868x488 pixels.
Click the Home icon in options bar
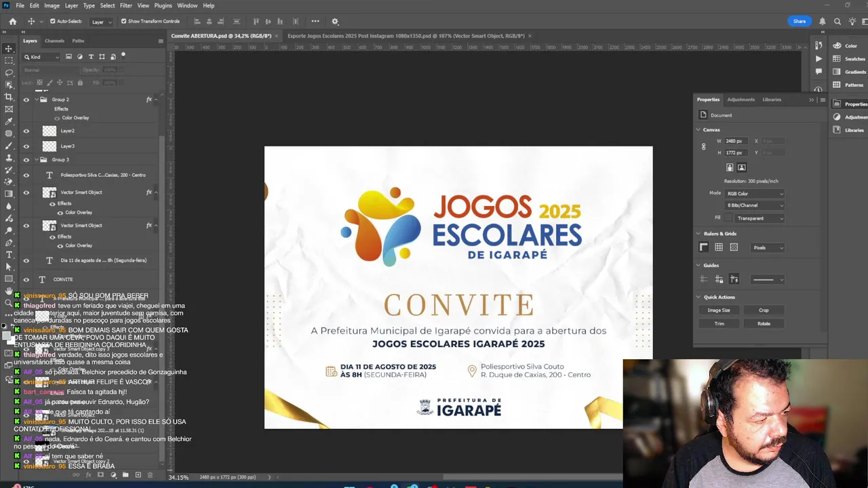12,21
